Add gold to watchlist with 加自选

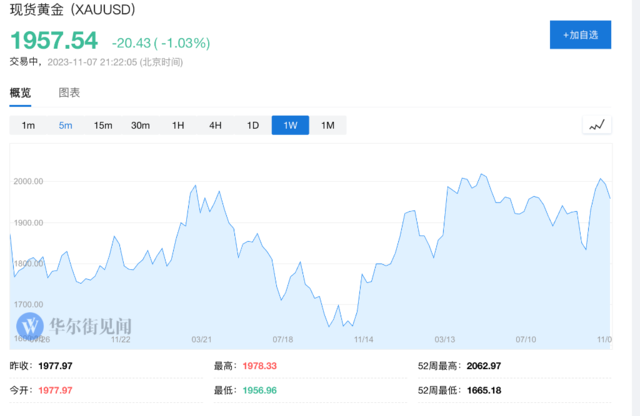click(580, 35)
